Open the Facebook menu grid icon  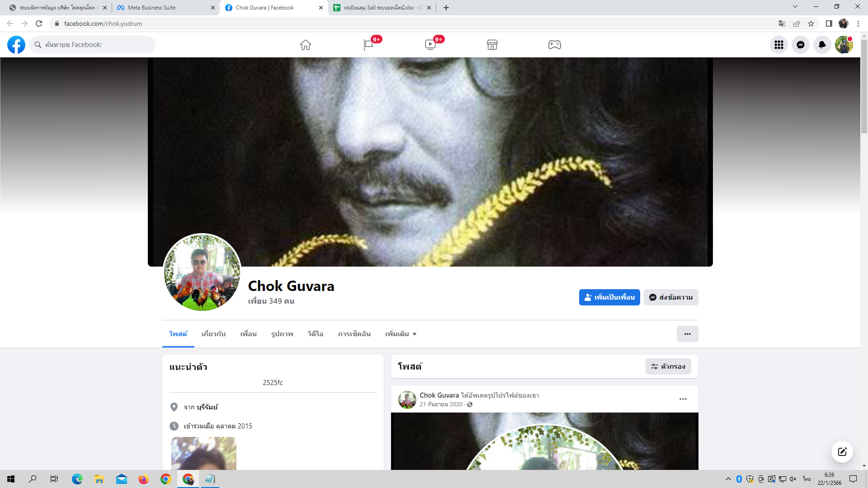coord(778,45)
